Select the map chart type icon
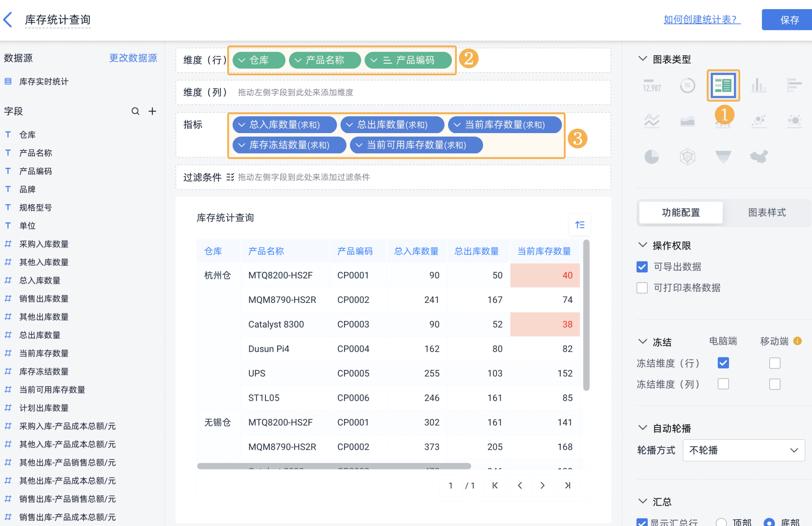Image resolution: width=812 pixels, height=526 pixels. coord(759,157)
